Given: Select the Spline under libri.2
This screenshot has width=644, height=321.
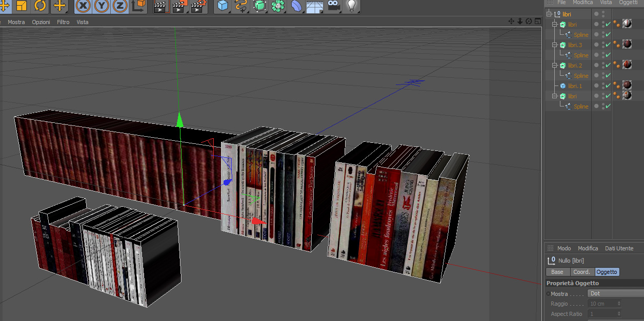Looking at the screenshot, I should [581, 76].
